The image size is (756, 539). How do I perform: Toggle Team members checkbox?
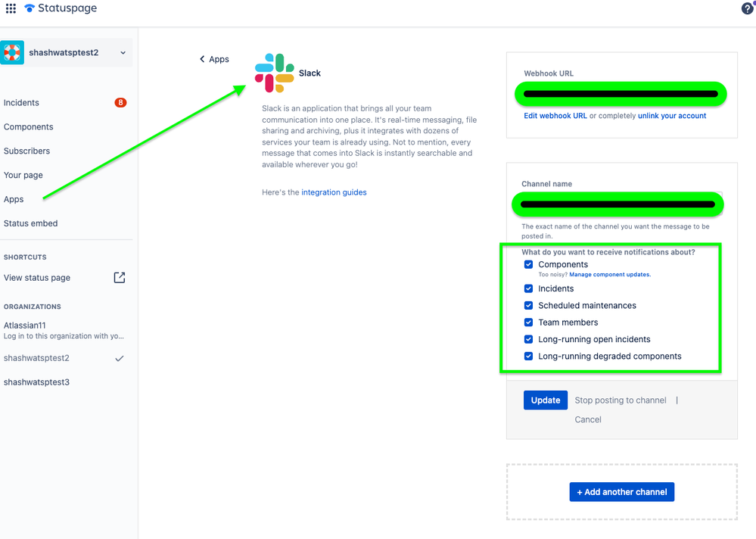[x=528, y=322]
